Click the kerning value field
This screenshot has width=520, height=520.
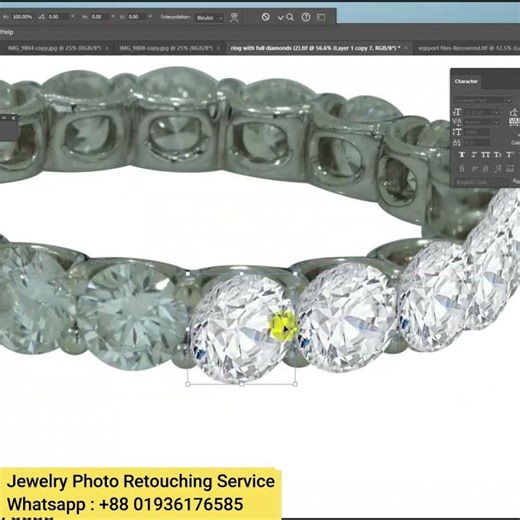(478, 122)
